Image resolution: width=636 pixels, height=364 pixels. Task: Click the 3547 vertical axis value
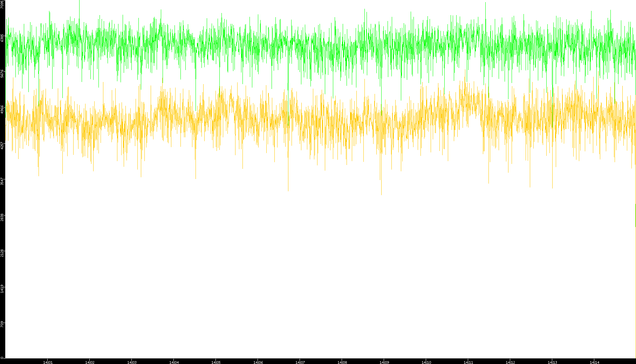2,181
